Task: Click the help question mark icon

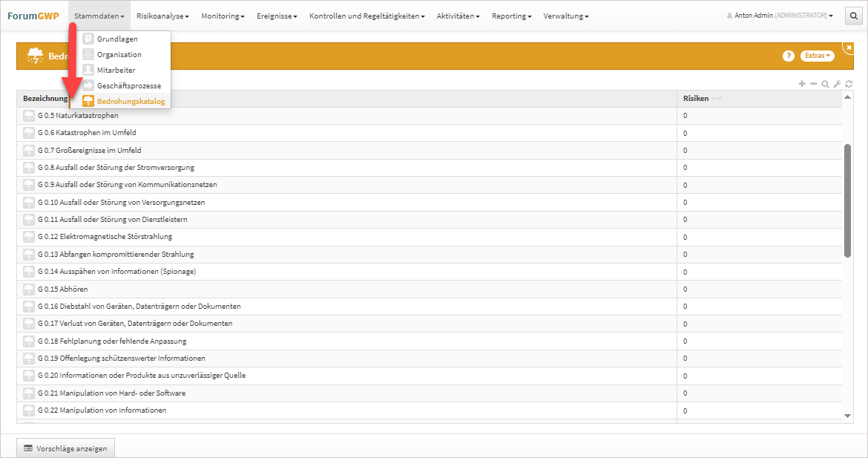Action: coord(789,56)
